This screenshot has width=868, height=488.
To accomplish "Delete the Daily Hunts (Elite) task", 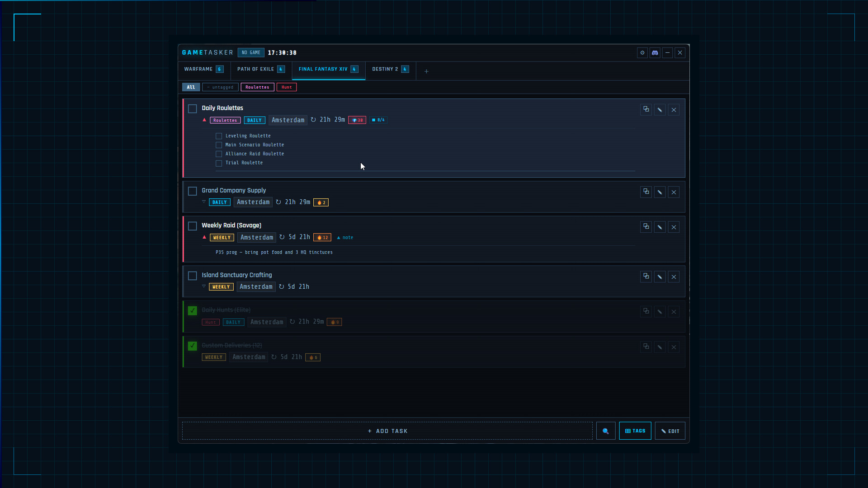I will pyautogui.click(x=674, y=312).
